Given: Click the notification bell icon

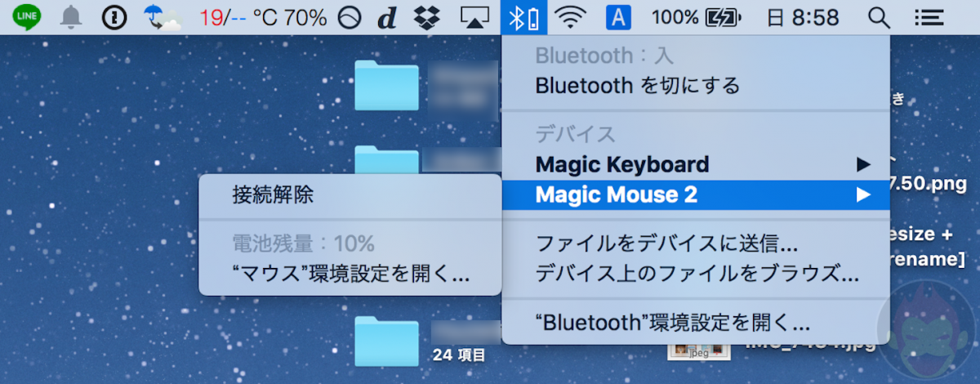Looking at the screenshot, I should (x=72, y=16).
